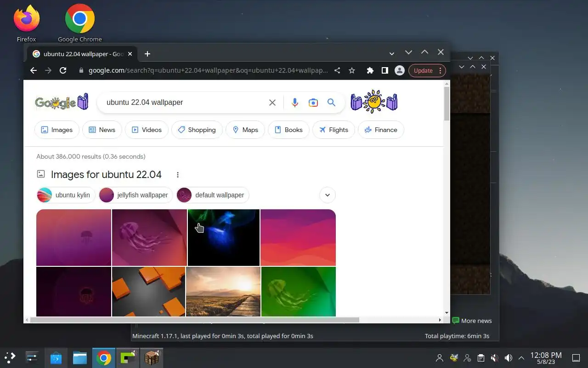The width and height of the screenshot is (588, 368).
Task: Open the green jellyfish wallpaper image
Action: tap(299, 292)
